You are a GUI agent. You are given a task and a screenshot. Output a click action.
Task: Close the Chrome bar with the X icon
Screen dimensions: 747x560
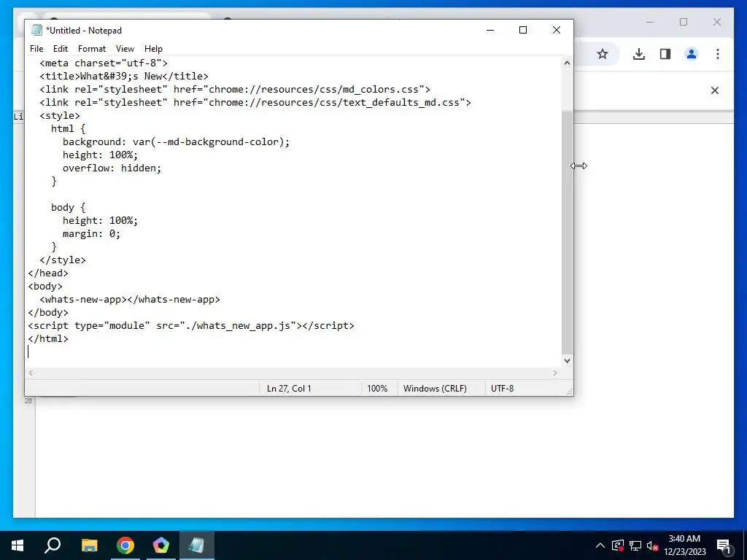(x=715, y=90)
